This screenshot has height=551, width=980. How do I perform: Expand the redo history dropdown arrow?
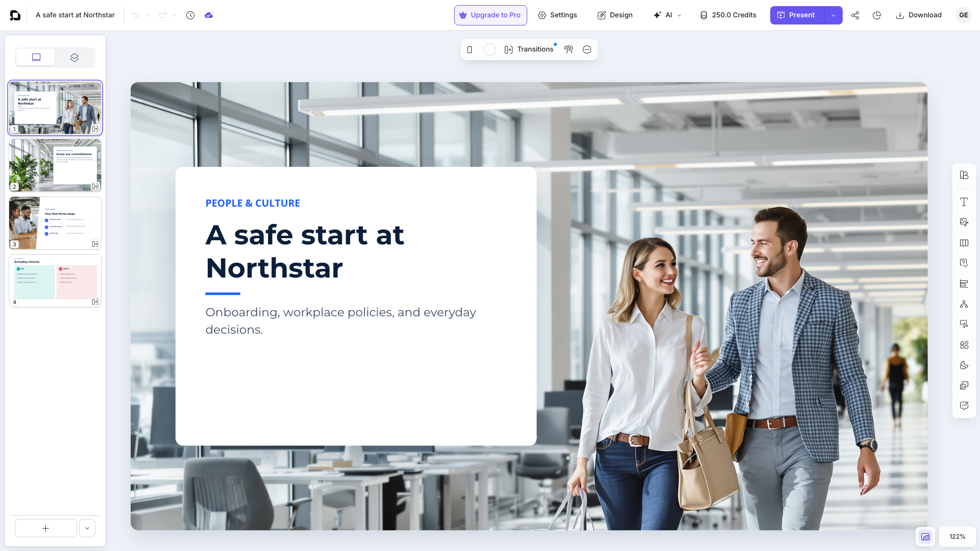(x=175, y=15)
